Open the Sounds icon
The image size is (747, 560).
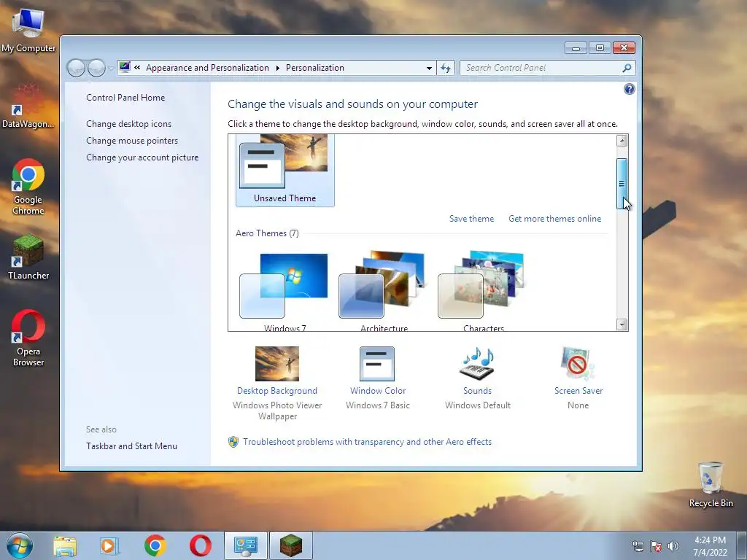[477, 364]
